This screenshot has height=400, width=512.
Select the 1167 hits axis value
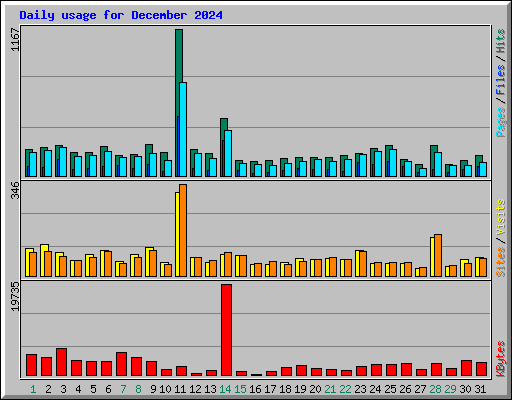pyautogui.click(x=15, y=40)
